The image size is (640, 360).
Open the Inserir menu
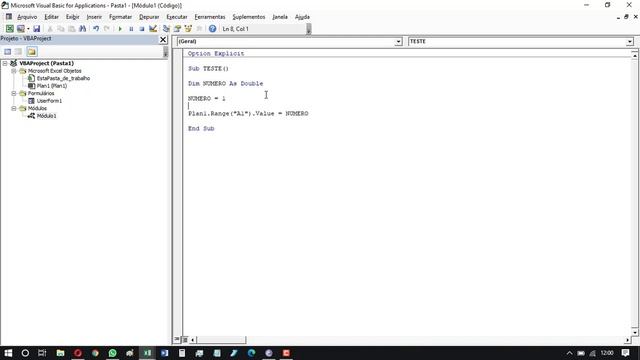pos(94,17)
